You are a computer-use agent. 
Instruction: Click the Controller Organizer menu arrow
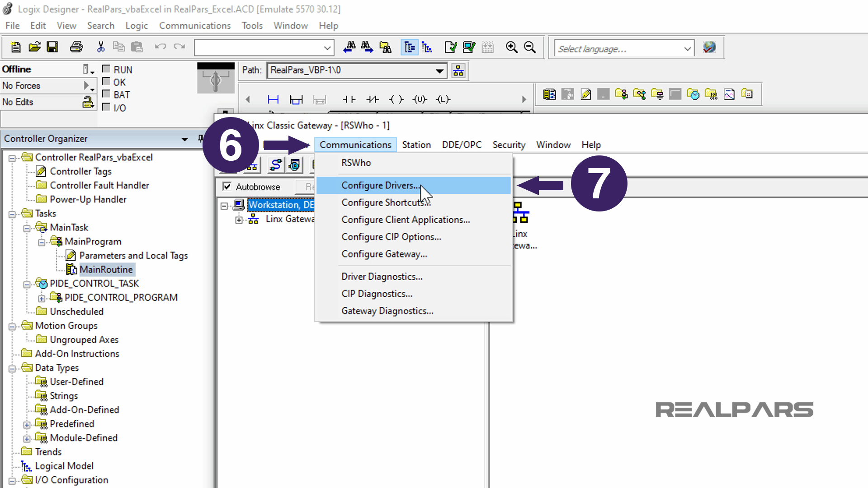click(184, 139)
